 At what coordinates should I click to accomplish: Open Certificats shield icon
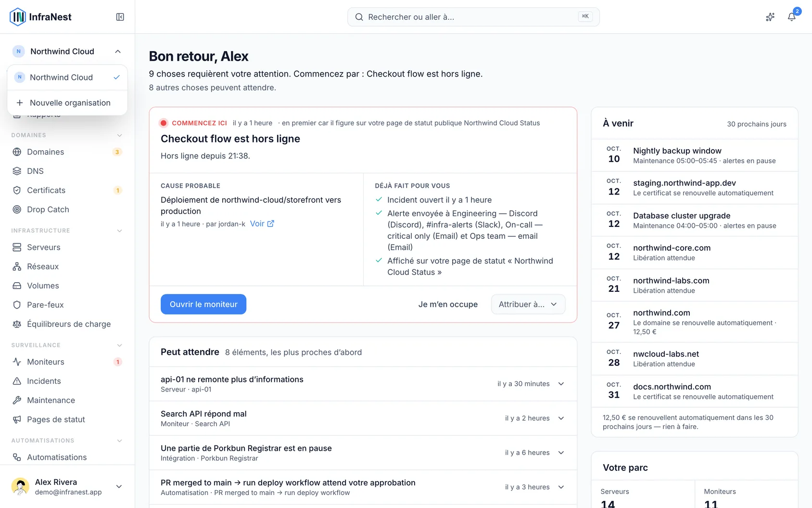tap(17, 190)
